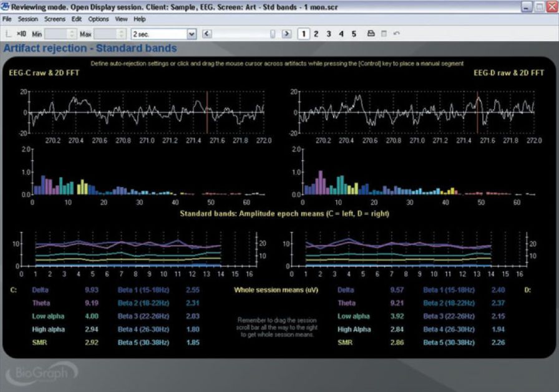Select screen page 5

pyautogui.click(x=353, y=33)
